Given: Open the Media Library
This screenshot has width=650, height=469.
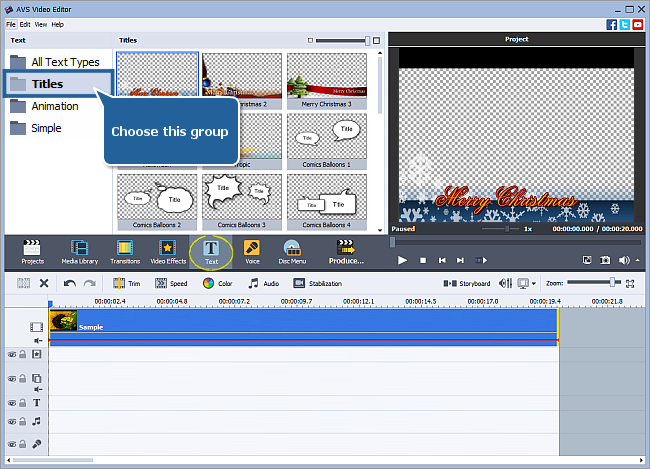Looking at the screenshot, I should click(x=80, y=252).
